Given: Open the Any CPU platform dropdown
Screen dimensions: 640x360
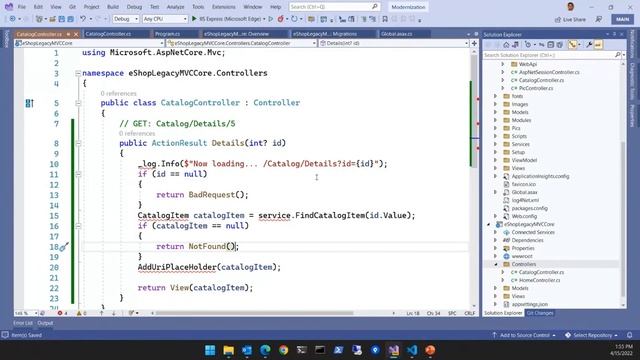Looking at the screenshot, I should pyautogui.click(x=165, y=19).
